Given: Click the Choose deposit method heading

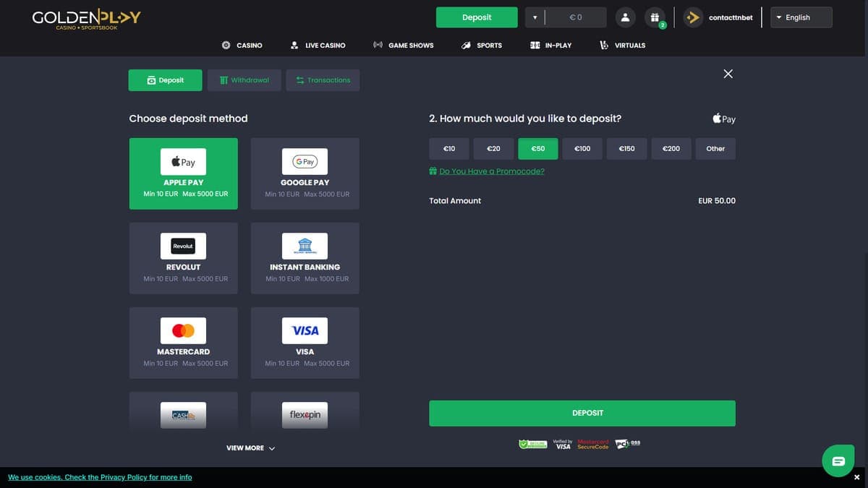Looking at the screenshot, I should pos(188,119).
